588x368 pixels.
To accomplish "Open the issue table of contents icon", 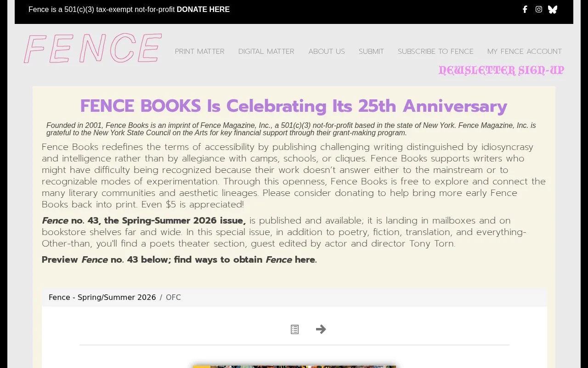I will pyautogui.click(x=294, y=329).
